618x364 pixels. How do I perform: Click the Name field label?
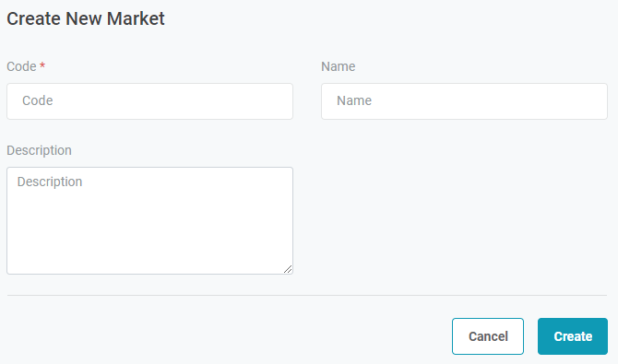point(339,66)
